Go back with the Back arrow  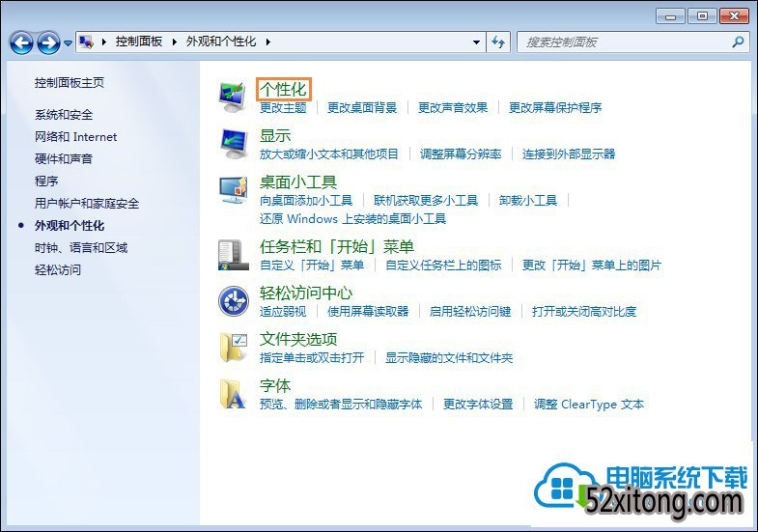21,42
